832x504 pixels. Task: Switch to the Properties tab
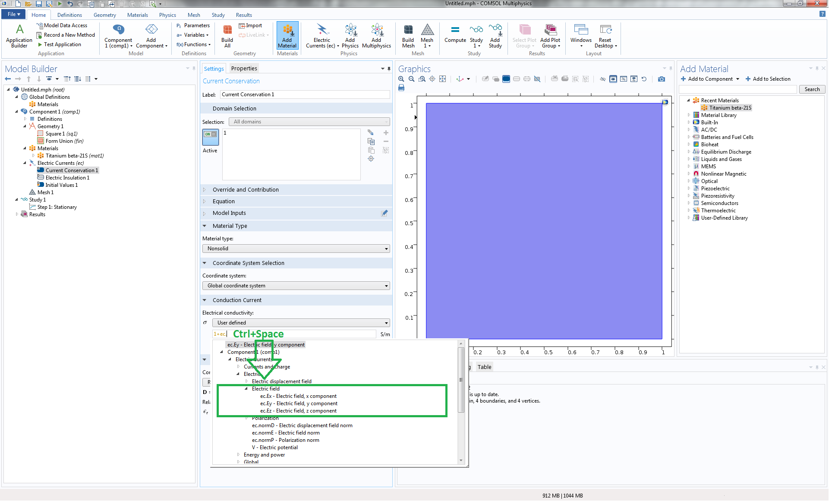pos(244,69)
